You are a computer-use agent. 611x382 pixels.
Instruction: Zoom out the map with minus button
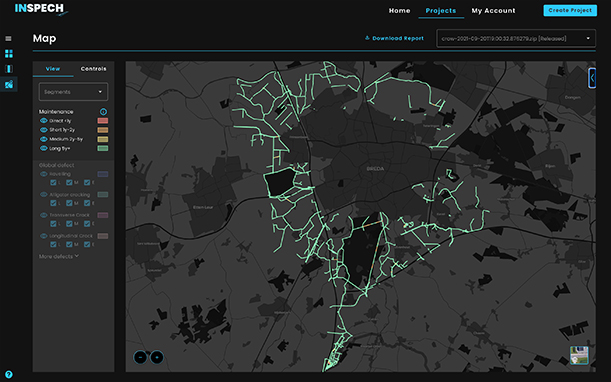pyautogui.click(x=140, y=357)
